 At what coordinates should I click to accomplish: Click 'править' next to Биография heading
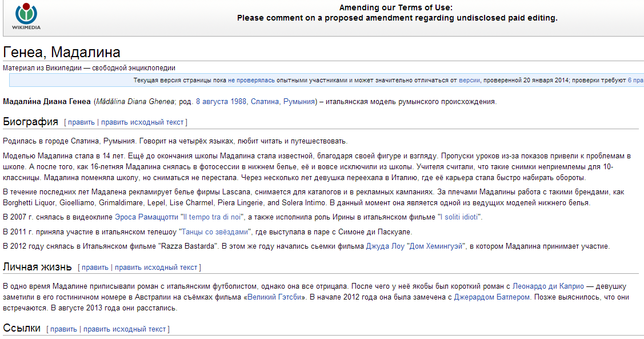(81, 122)
